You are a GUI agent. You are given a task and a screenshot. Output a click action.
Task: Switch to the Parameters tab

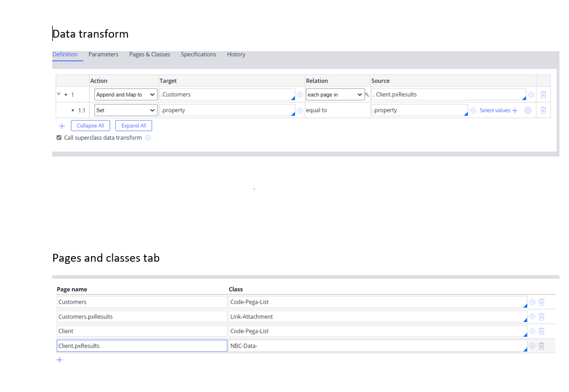[103, 54]
